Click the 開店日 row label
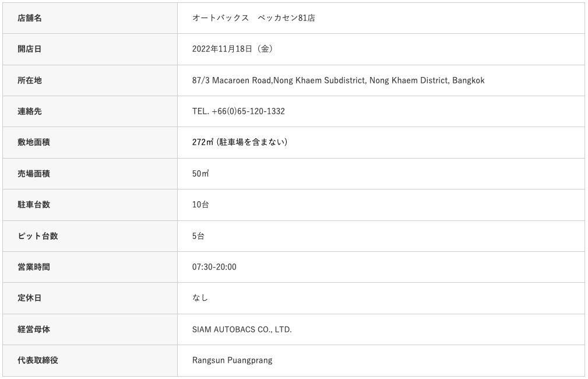Screen dimensions: 588x379 tap(30, 49)
